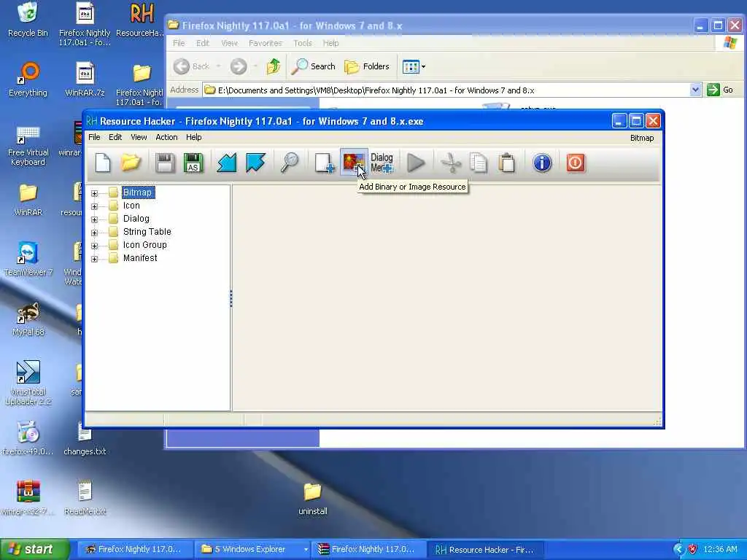
Task: Select the Bitmap folder in tree
Action: click(137, 192)
